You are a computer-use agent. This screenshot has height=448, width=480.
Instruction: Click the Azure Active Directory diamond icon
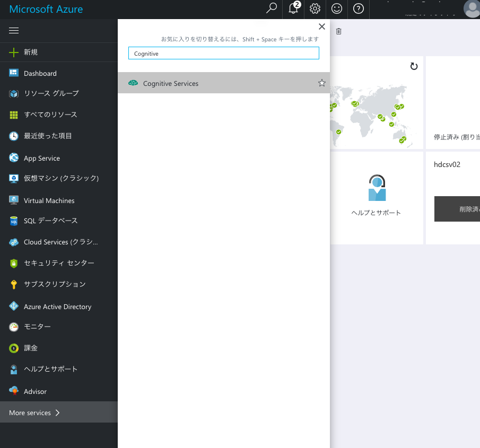point(14,306)
